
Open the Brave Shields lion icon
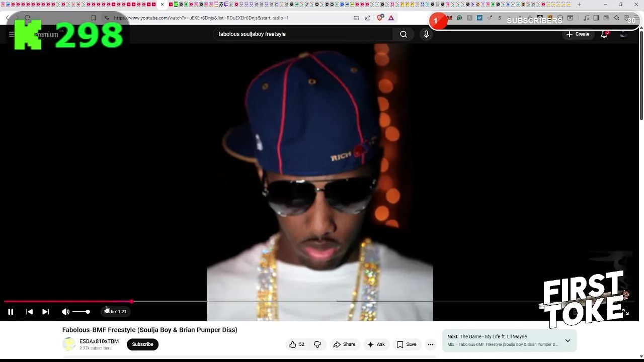pos(380,18)
